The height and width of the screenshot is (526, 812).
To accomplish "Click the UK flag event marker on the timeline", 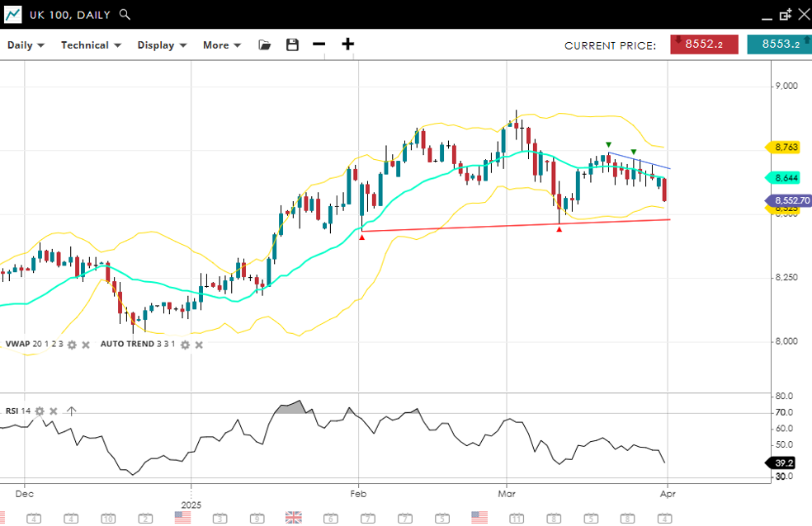I will coord(293,517).
